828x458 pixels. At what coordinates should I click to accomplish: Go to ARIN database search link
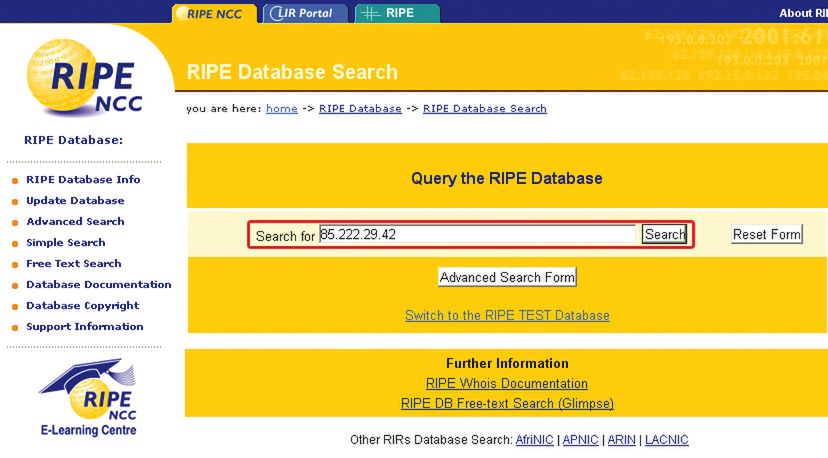[622, 440]
